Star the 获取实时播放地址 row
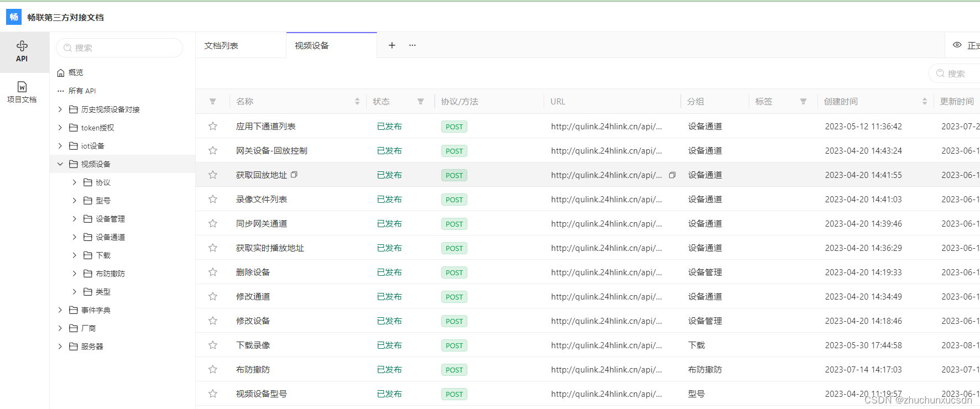This screenshot has width=980, height=409. [212, 248]
